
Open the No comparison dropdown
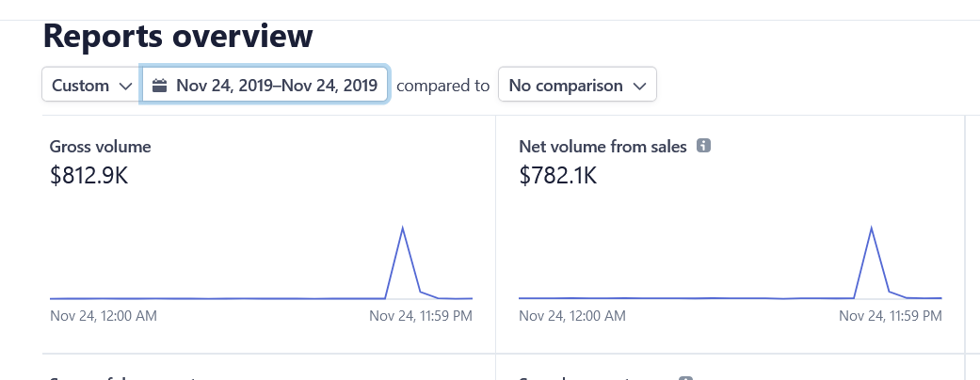(x=576, y=86)
